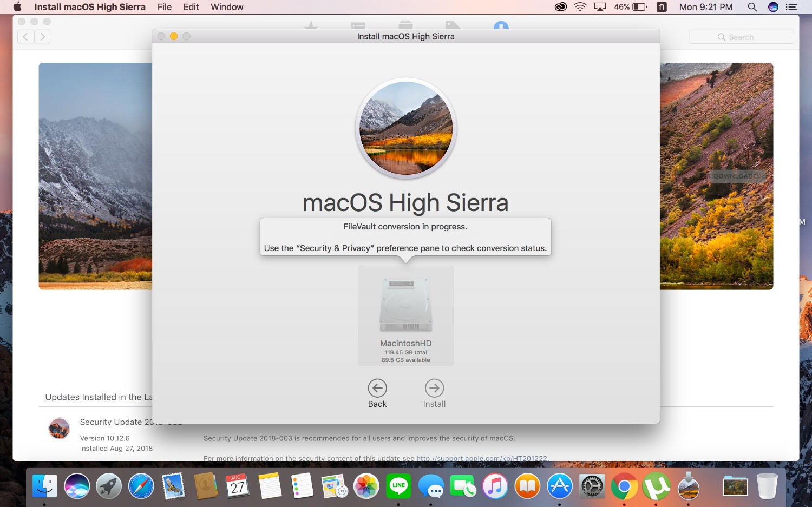
Task: Click the DOWNLOADED button in App Store
Action: tap(737, 176)
